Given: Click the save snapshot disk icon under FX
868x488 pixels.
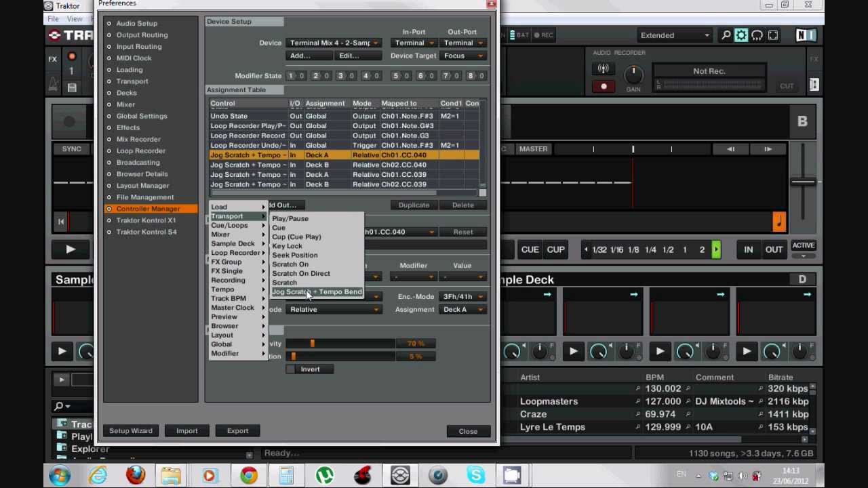Looking at the screenshot, I should coord(72,87).
